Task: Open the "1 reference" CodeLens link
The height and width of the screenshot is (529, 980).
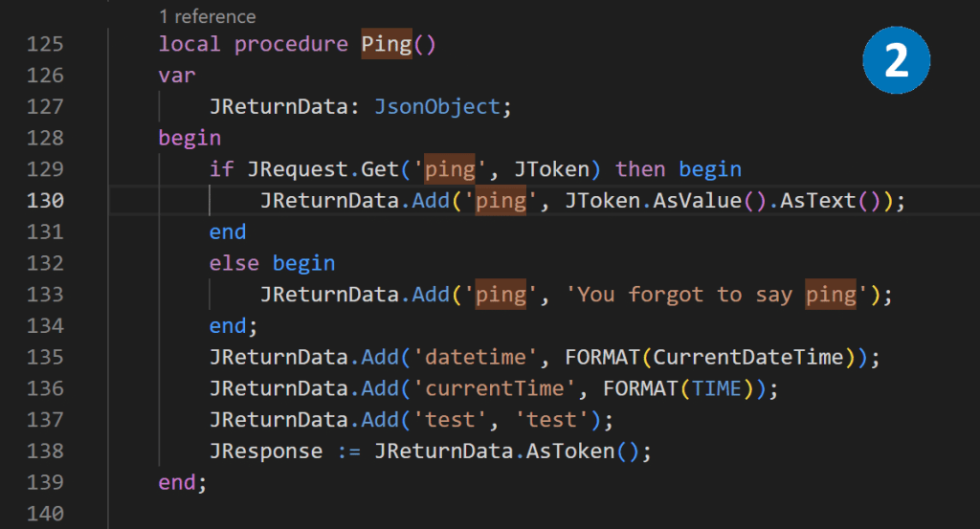Action: [208, 16]
